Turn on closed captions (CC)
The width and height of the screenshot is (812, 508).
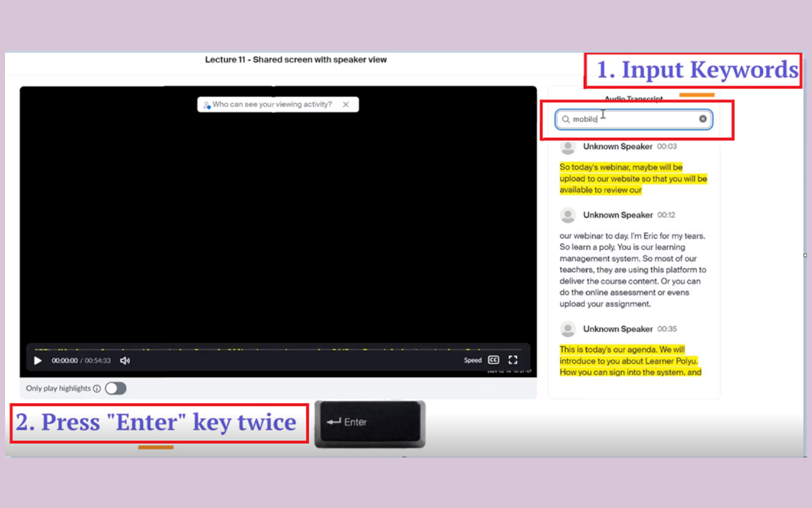493,360
